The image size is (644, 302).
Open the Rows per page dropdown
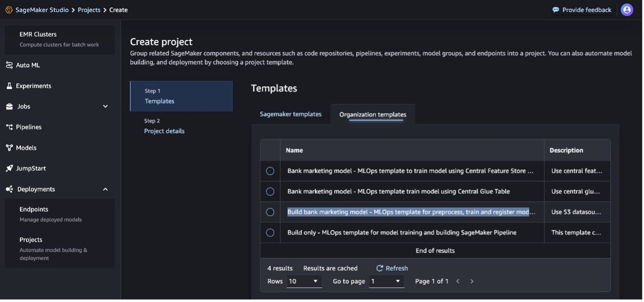pyautogui.click(x=304, y=282)
